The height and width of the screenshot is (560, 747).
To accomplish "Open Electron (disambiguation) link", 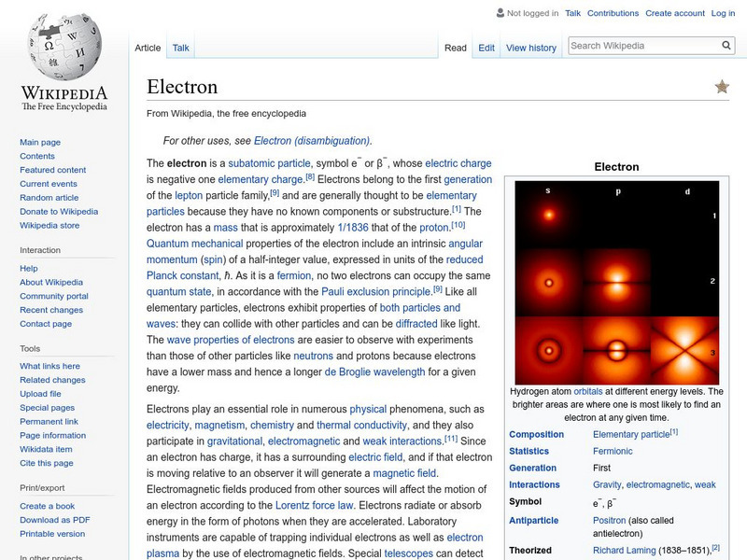I will [x=312, y=141].
